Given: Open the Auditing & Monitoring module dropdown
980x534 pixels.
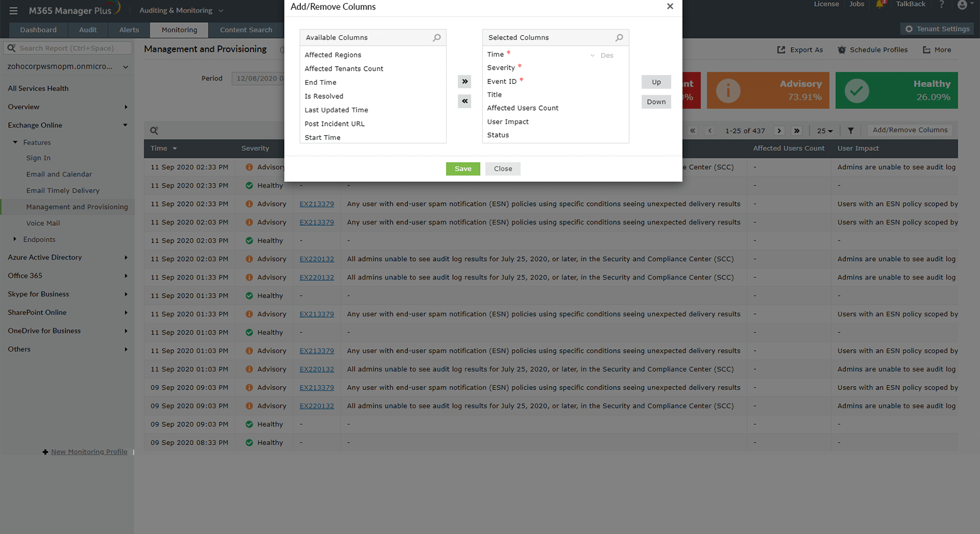Looking at the screenshot, I should [181, 11].
